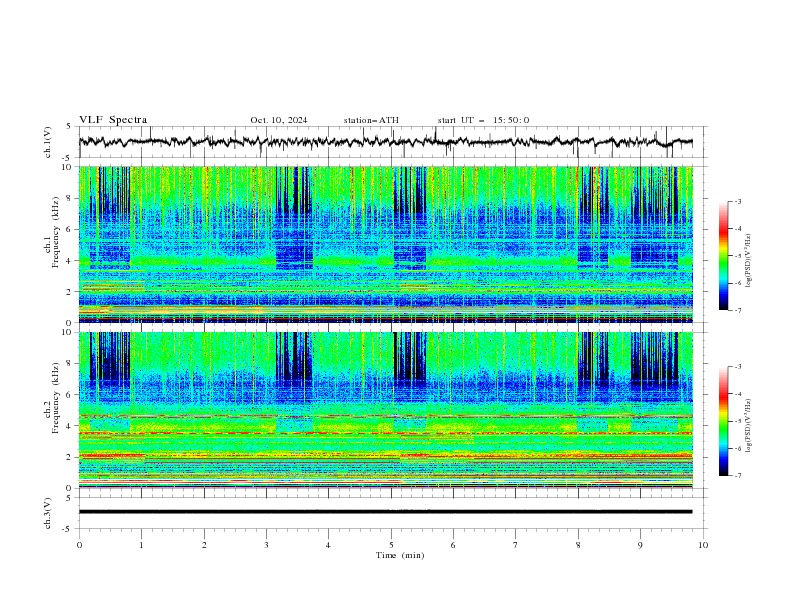This screenshot has width=792, height=612.
Task: Click the ch.1 'Frequency (kHz)' axis label
Action: (x=58, y=232)
